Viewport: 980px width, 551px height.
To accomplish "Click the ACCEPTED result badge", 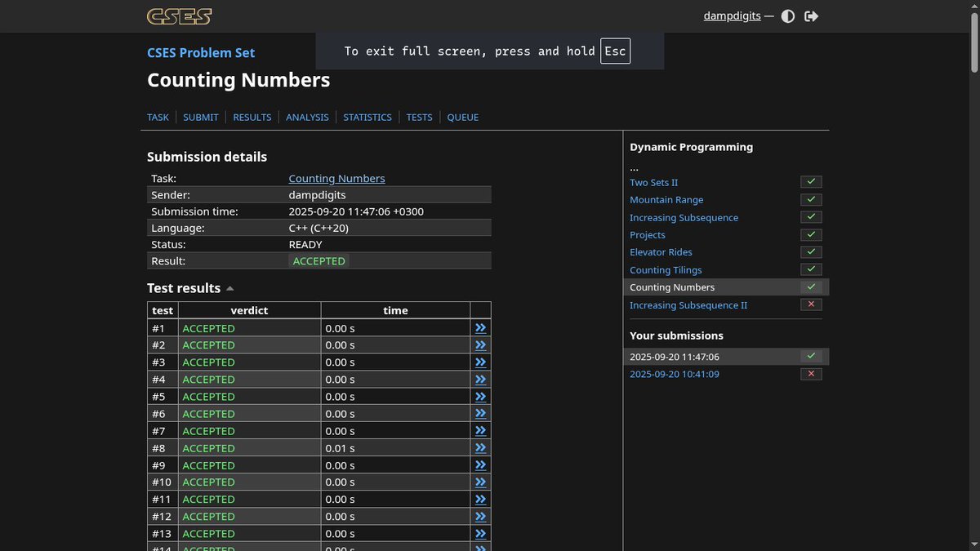I will pyautogui.click(x=319, y=261).
